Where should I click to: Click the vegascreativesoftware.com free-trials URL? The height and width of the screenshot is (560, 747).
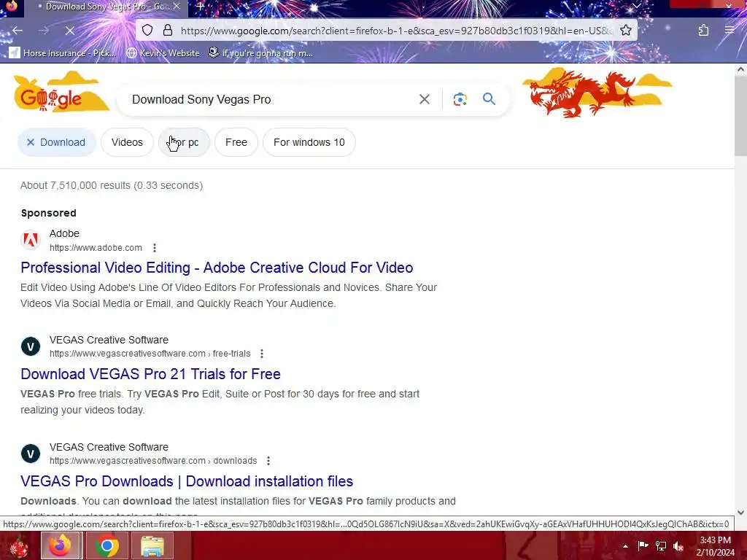(150, 354)
